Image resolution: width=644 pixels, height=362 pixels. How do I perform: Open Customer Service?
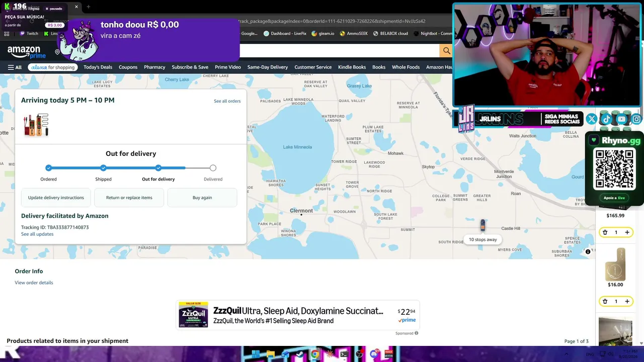click(x=313, y=67)
